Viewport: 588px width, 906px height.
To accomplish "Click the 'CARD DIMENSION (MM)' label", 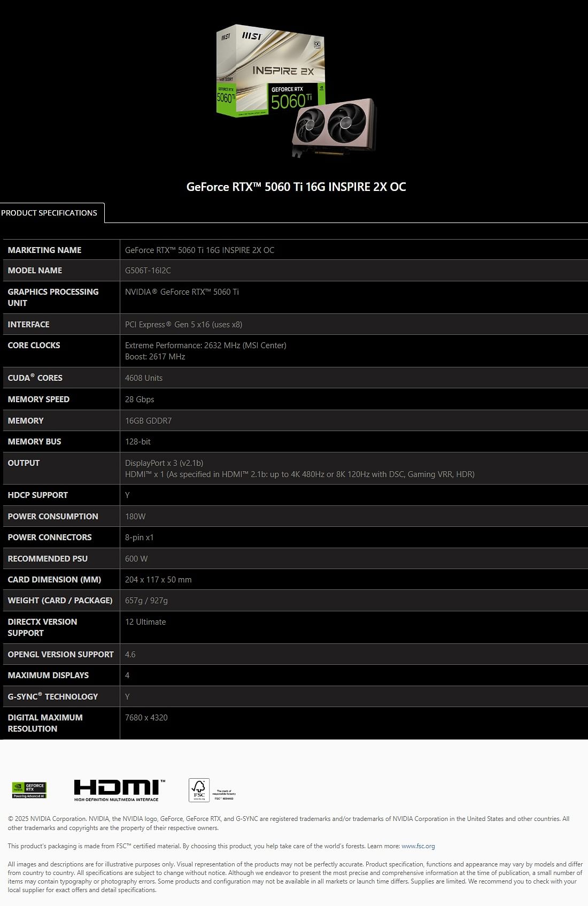I will coord(54,580).
